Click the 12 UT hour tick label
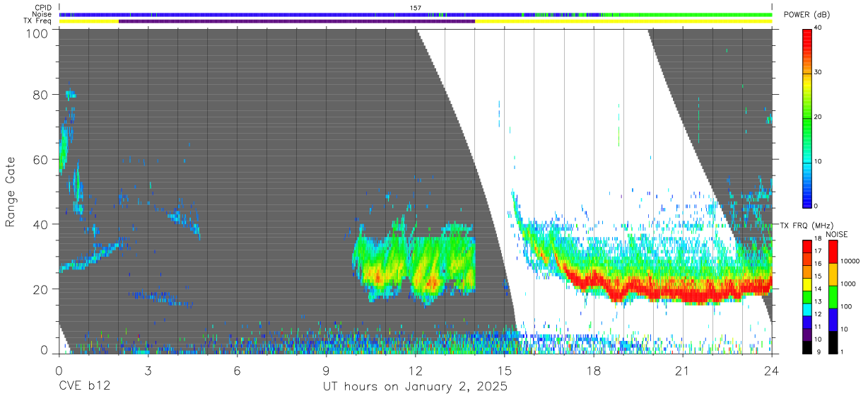 coord(415,370)
